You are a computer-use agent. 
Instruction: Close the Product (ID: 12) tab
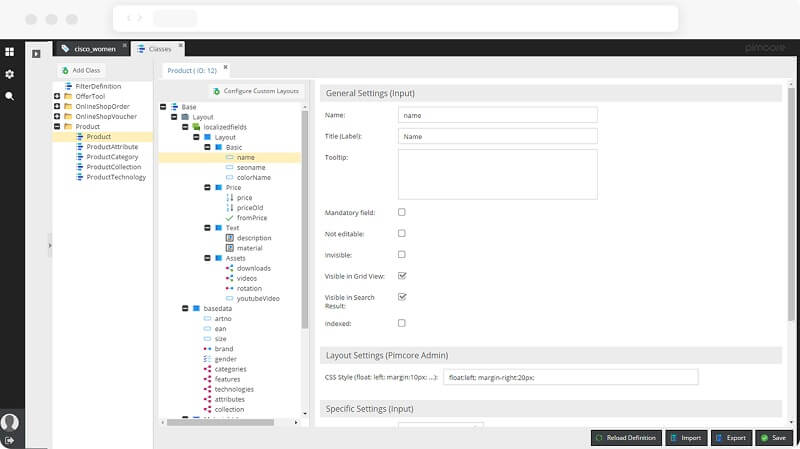pyautogui.click(x=226, y=67)
